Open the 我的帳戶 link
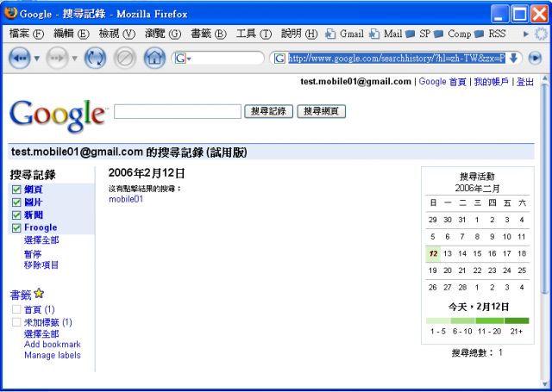Viewport: 552px width, 392px height. click(x=491, y=82)
